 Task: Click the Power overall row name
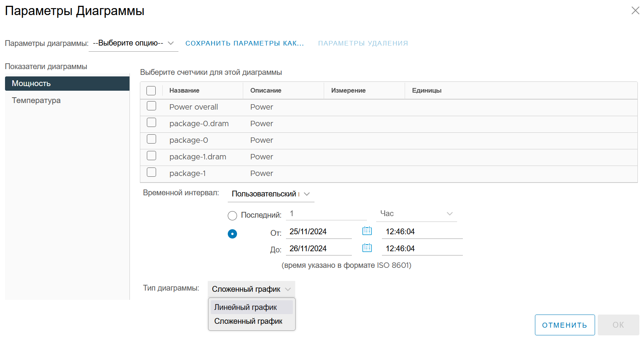pyautogui.click(x=194, y=107)
